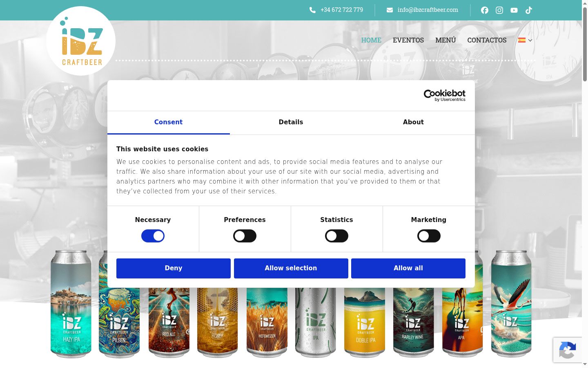Click the IBZ Craftbeer round logo
The width and height of the screenshot is (588, 368).
pyautogui.click(x=81, y=41)
